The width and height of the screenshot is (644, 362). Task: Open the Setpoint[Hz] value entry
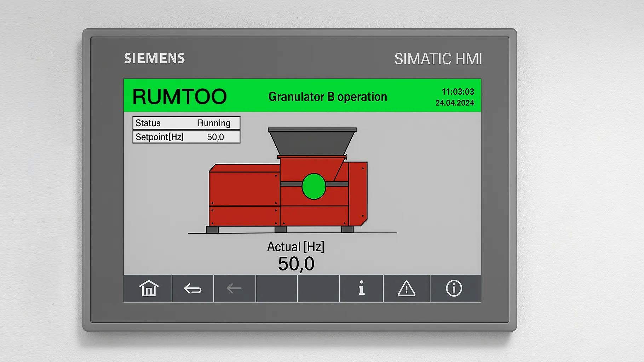coord(186,137)
